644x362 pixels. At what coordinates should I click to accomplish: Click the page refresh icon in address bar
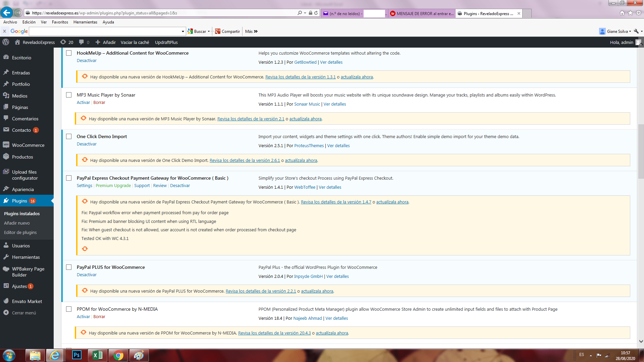point(316,13)
